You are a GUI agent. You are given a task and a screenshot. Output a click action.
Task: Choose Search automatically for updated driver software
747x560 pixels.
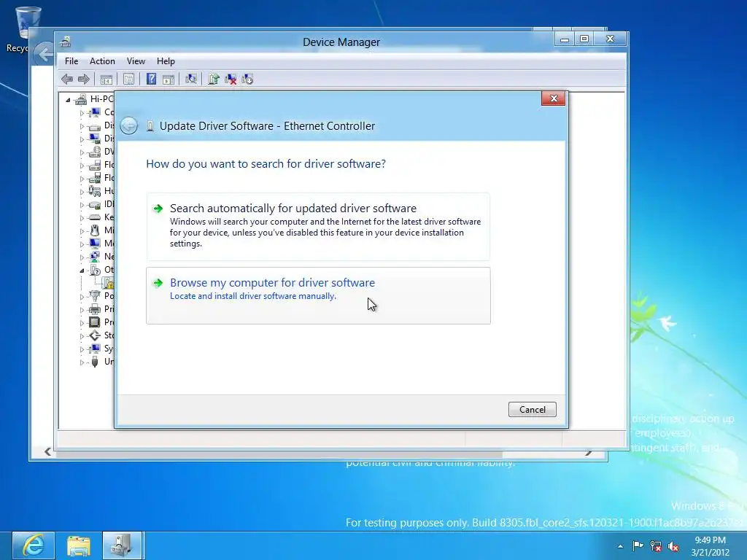(318, 227)
